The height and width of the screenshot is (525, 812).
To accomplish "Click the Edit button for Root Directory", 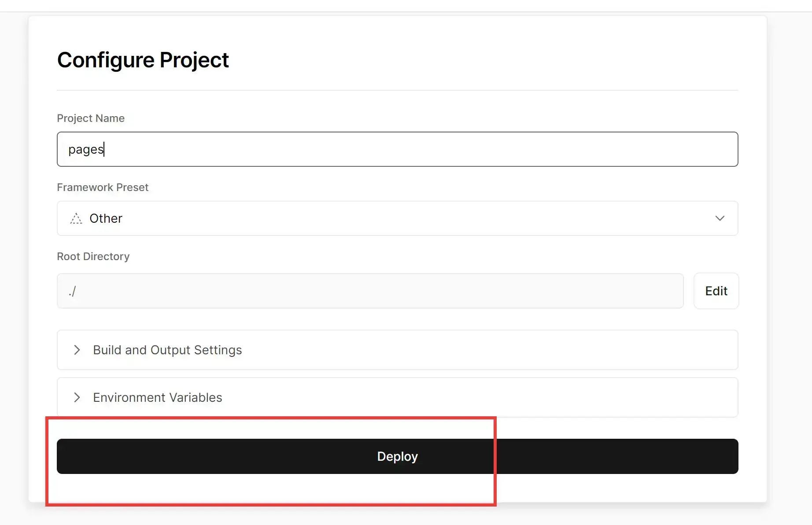I will (x=716, y=291).
